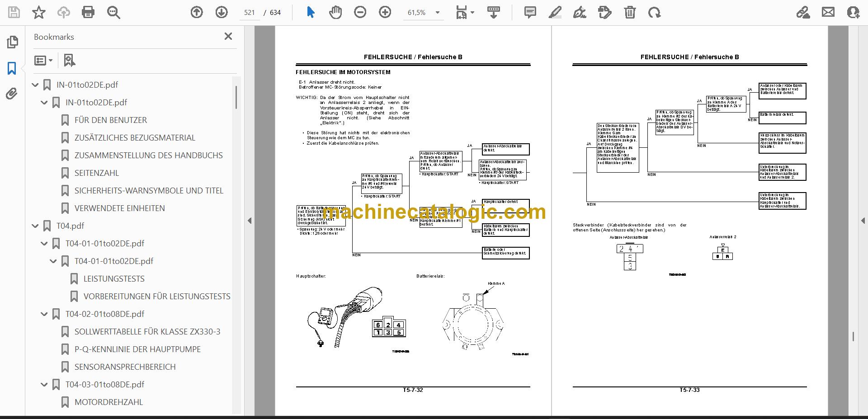Collapse the T04-02-01to08DE.pdf bookmark node

point(44,314)
